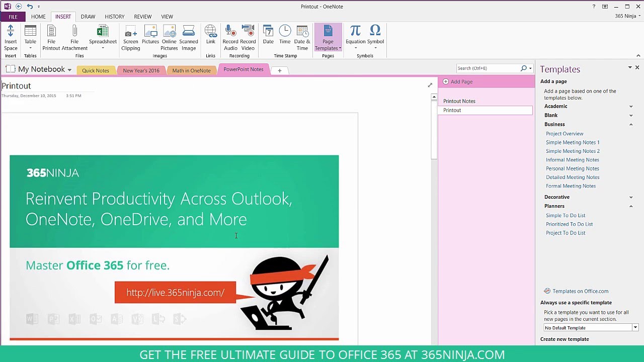
Task: Insert a Spreadsheet
Action: pyautogui.click(x=103, y=38)
